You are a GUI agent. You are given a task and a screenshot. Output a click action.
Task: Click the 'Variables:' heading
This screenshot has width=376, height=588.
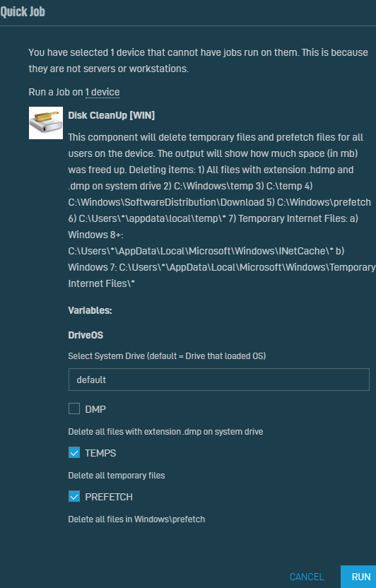click(x=90, y=310)
